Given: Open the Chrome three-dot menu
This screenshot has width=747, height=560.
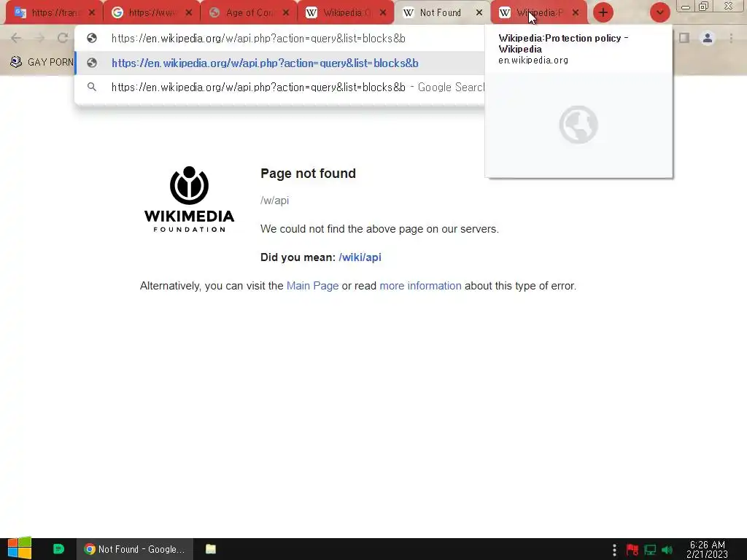Looking at the screenshot, I should [731, 38].
